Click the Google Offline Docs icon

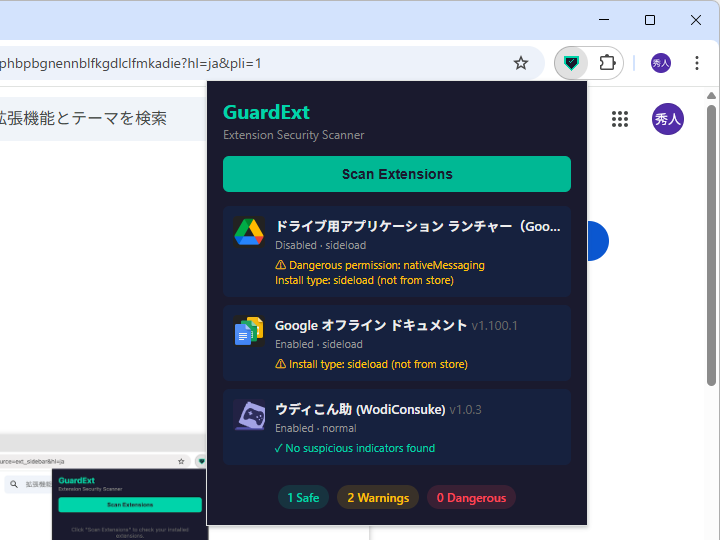point(249,331)
